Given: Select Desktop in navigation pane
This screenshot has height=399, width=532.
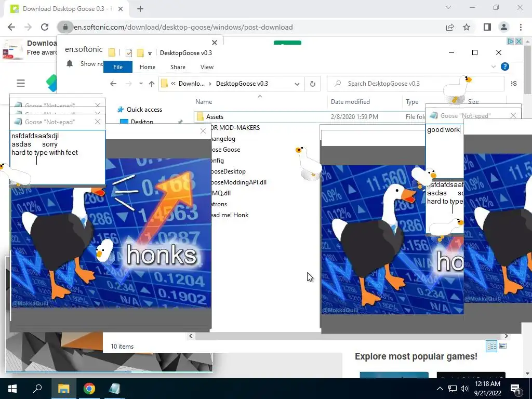Looking at the screenshot, I should click(142, 122).
